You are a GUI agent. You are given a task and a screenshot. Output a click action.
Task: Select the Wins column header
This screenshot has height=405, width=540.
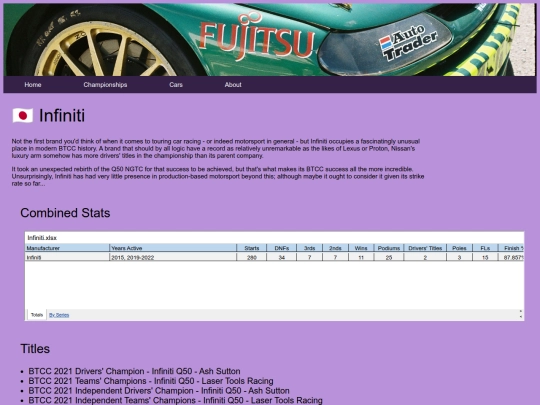tap(361, 248)
